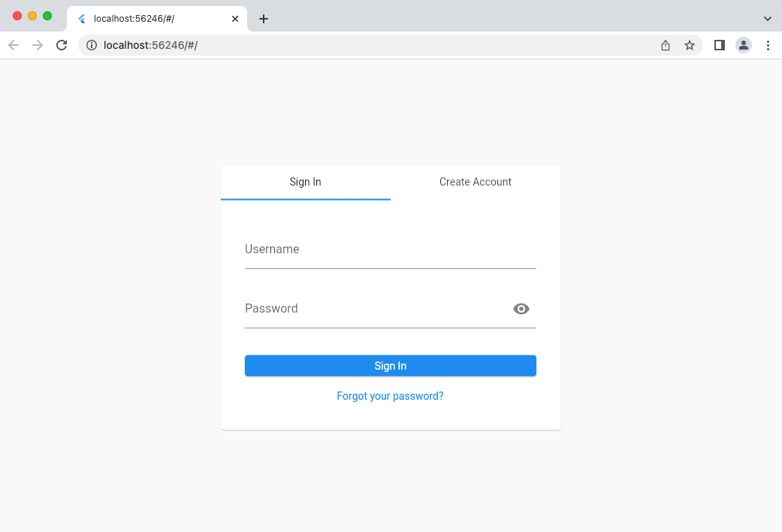Open a new browser tab with the plus
The image size is (782, 532).
point(263,18)
